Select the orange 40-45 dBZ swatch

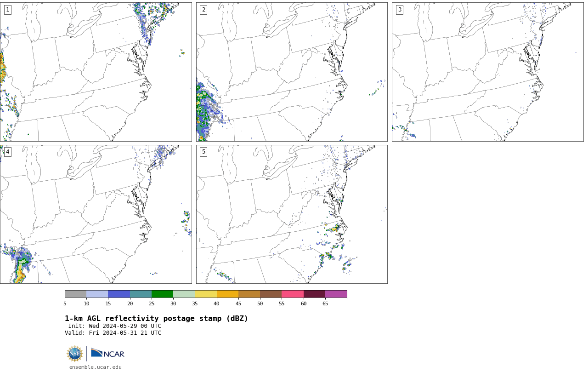(x=227, y=294)
